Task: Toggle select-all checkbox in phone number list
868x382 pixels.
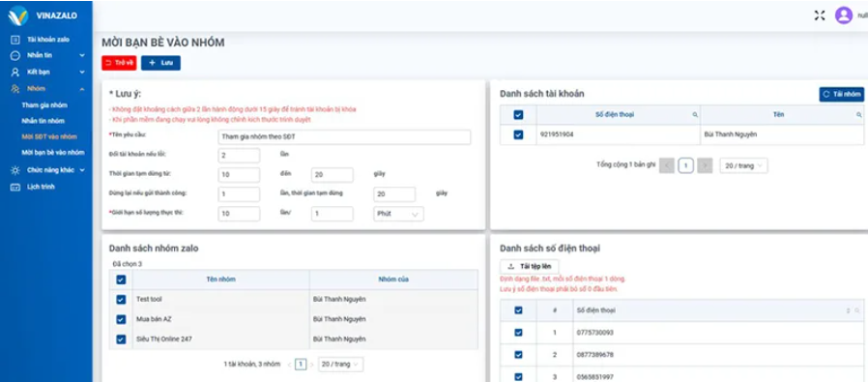Action: 518,310
